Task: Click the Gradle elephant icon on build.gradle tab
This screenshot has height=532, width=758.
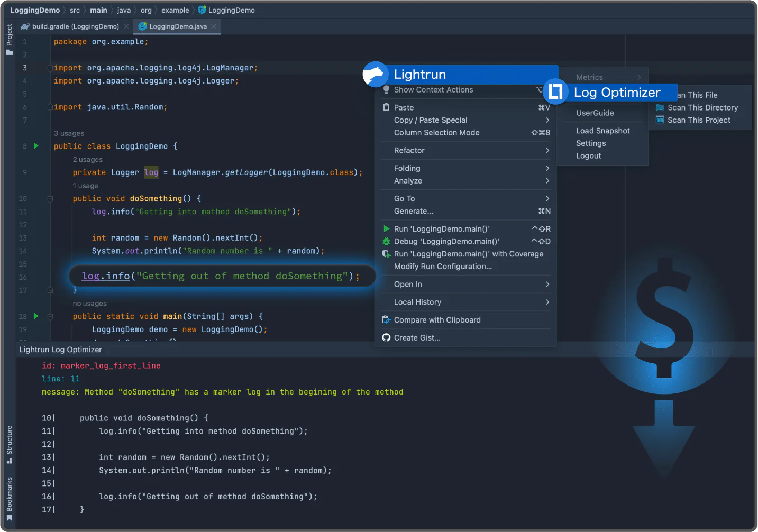Action: tap(25, 26)
